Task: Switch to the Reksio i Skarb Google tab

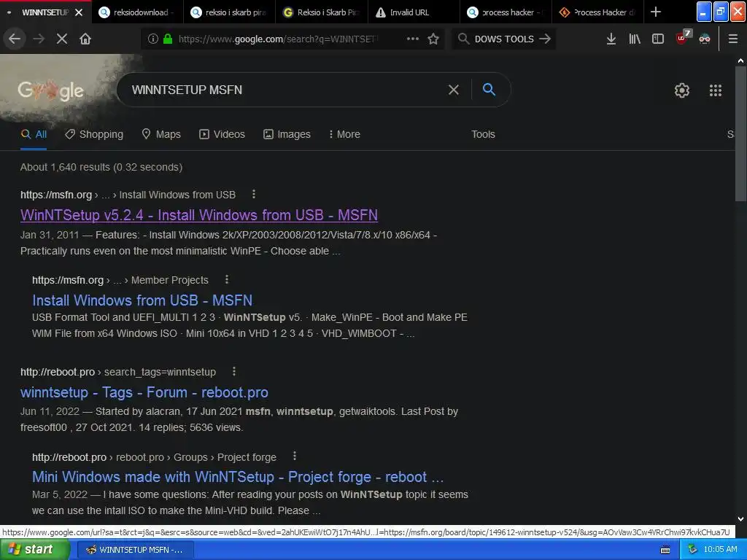Action: point(322,12)
